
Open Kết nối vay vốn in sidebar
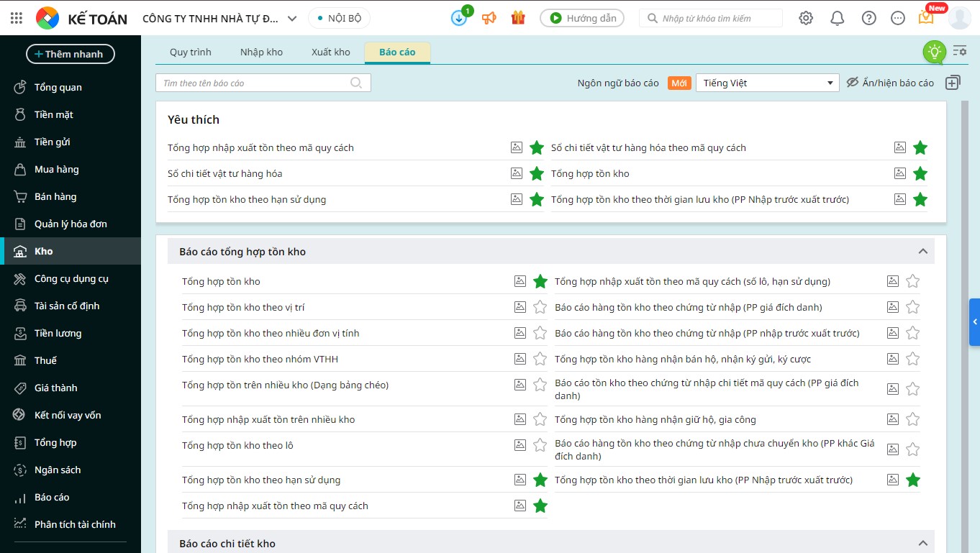pyautogui.click(x=71, y=415)
